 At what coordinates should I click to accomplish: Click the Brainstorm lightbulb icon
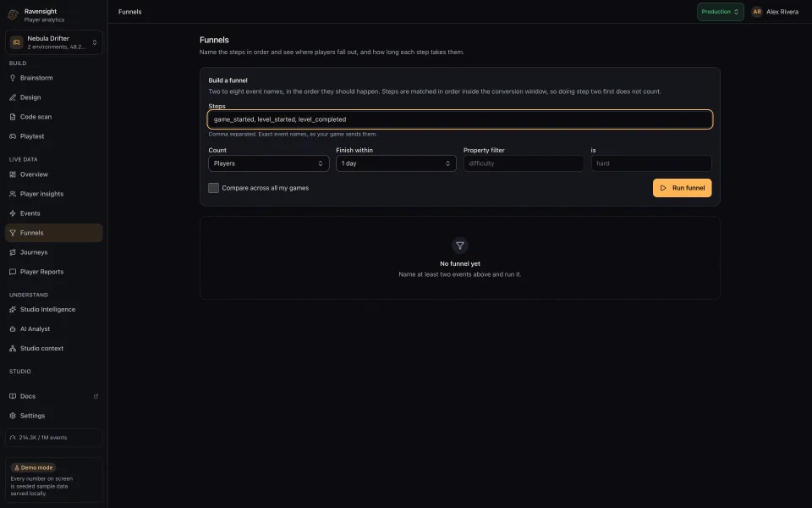[x=13, y=78]
